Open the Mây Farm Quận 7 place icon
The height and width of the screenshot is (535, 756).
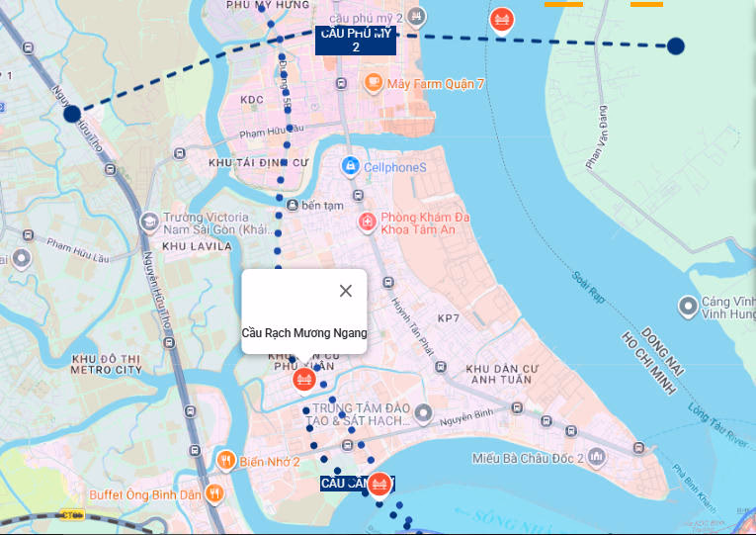[374, 82]
